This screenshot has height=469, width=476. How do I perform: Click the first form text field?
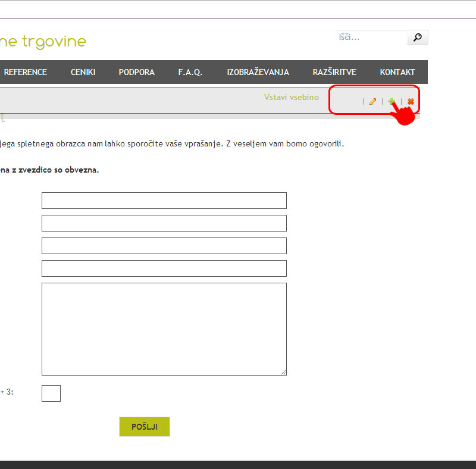[164, 201]
